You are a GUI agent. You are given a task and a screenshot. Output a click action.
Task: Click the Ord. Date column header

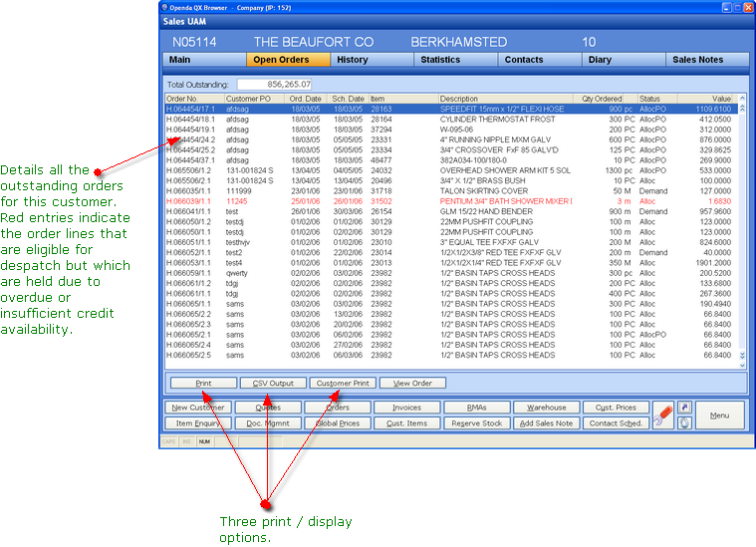(305, 99)
